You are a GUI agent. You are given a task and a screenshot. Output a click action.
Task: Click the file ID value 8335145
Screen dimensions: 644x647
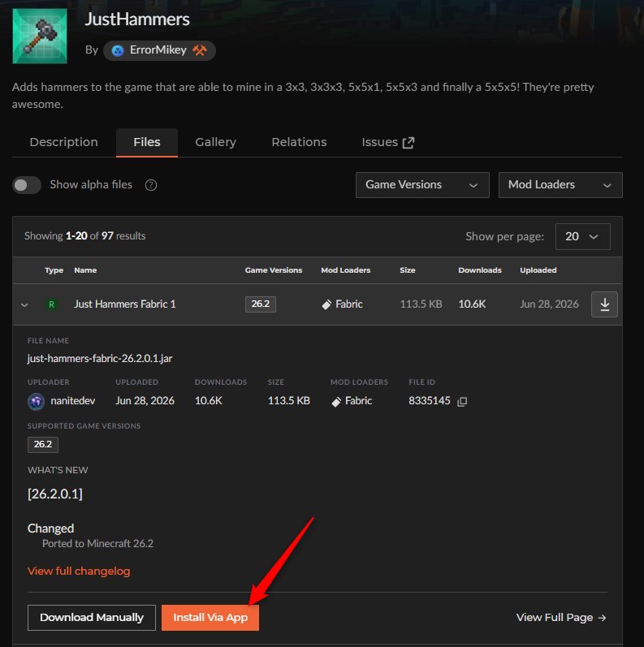click(430, 401)
